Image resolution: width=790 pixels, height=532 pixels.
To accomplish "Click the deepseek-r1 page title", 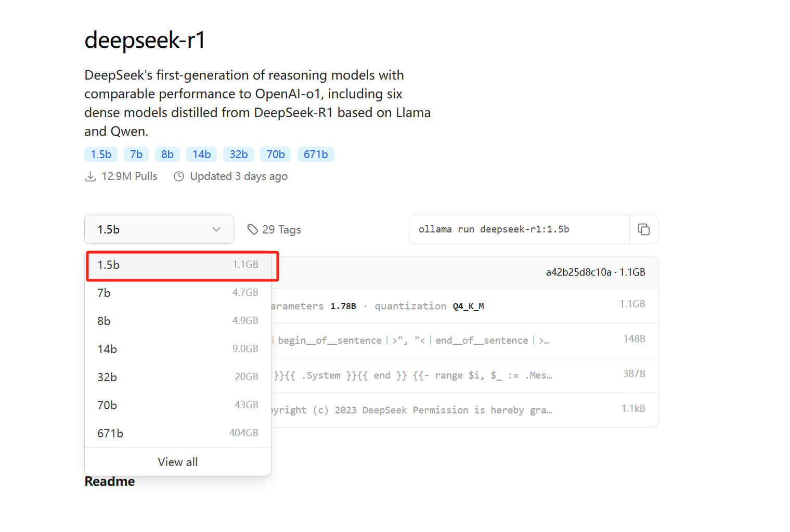I will point(145,40).
